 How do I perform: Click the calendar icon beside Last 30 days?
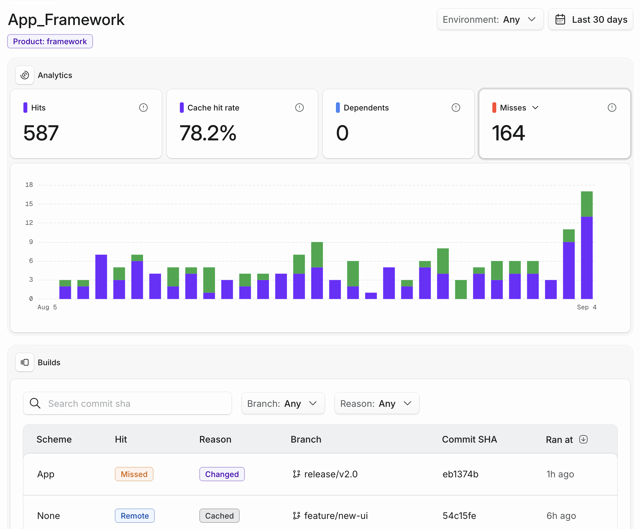(x=560, y=20)
